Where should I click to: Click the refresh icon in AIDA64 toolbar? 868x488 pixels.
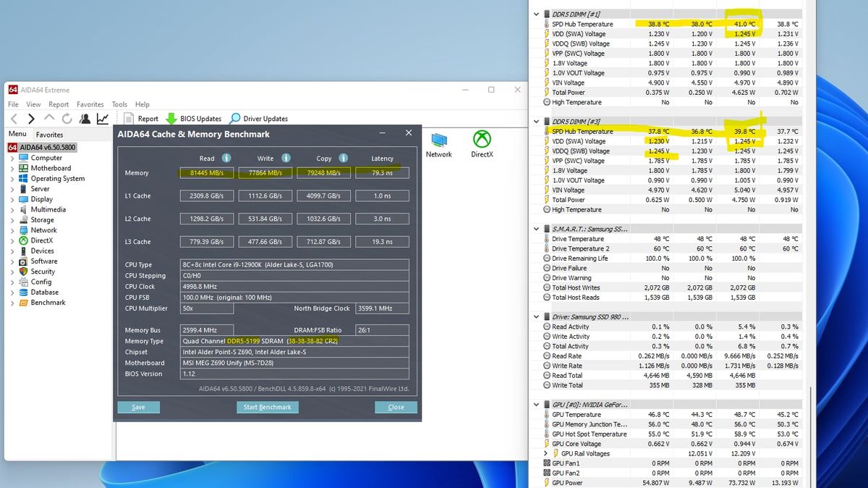coord(67,118)
